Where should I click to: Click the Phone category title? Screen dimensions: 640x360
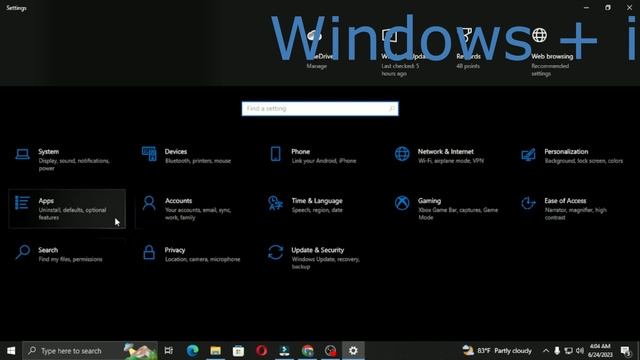coord(300,151)
